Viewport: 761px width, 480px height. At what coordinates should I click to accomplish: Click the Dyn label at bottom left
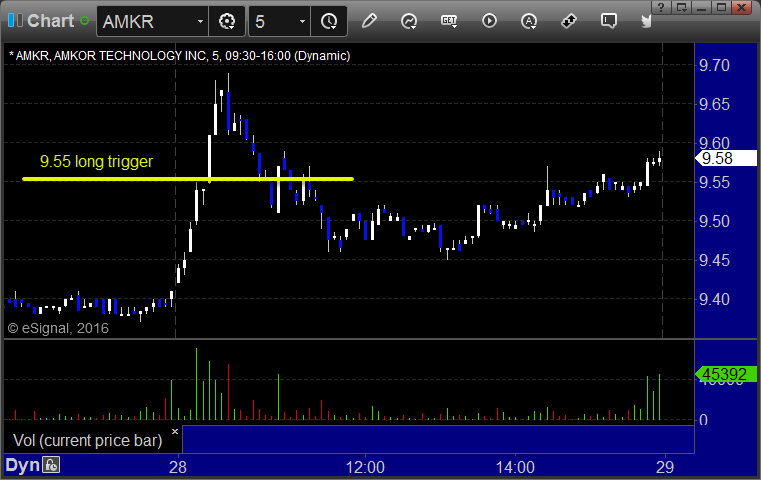(x=22, y=465)
